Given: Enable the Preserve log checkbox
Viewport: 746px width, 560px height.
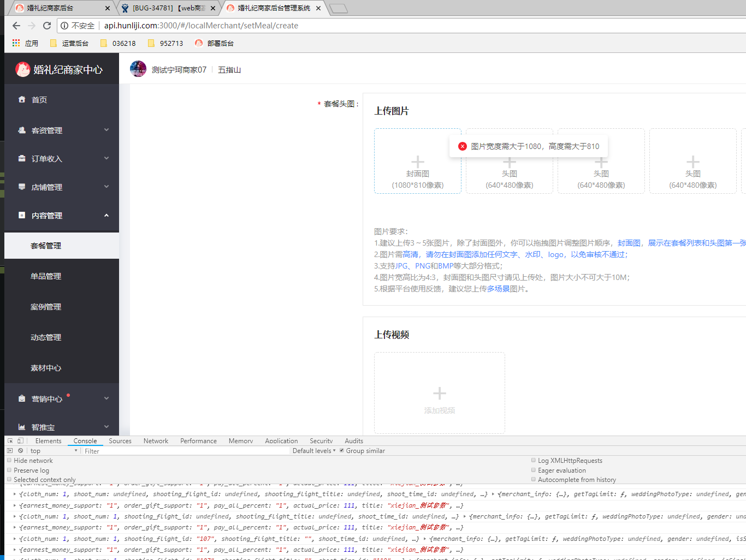Looking at the screenshot, I should point(9,470).
